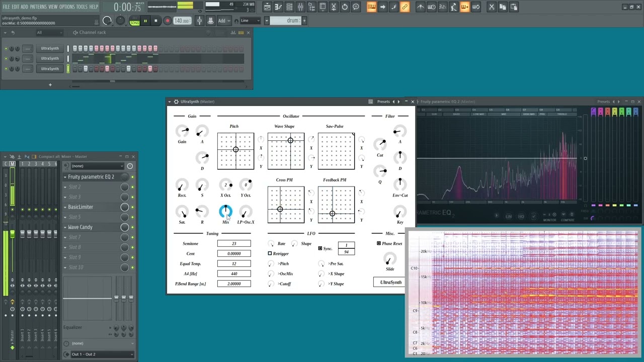Expand BasicLimiter slot menu in mixer
Viewport: 644px width, 362px height.
pyautogui.click(x=65, y=207)
